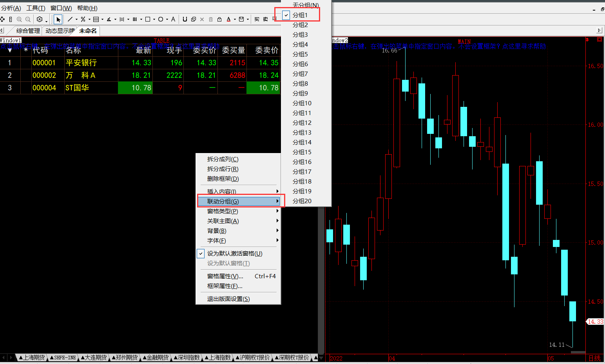This screenshot has width=605, height=364.
Task: Click the zoom in magnifier icon
Action: (19, 19)
